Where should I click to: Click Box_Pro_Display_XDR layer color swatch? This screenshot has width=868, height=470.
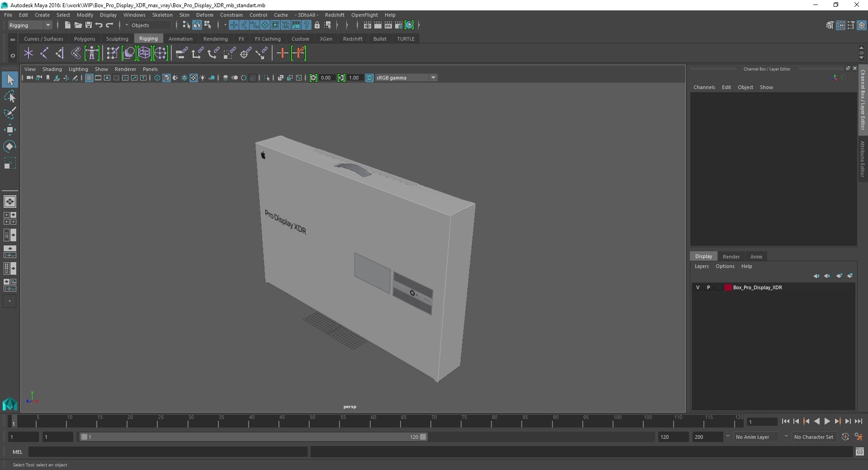click(x=728, y=287)
